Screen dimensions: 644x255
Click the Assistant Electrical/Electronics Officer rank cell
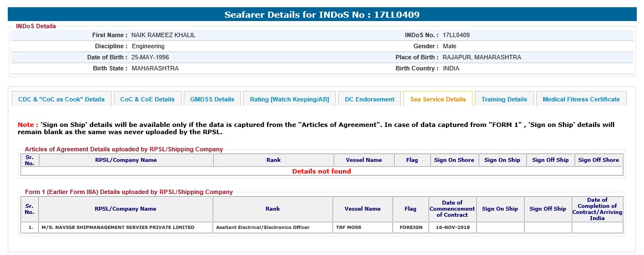click(x=263, y=227)
